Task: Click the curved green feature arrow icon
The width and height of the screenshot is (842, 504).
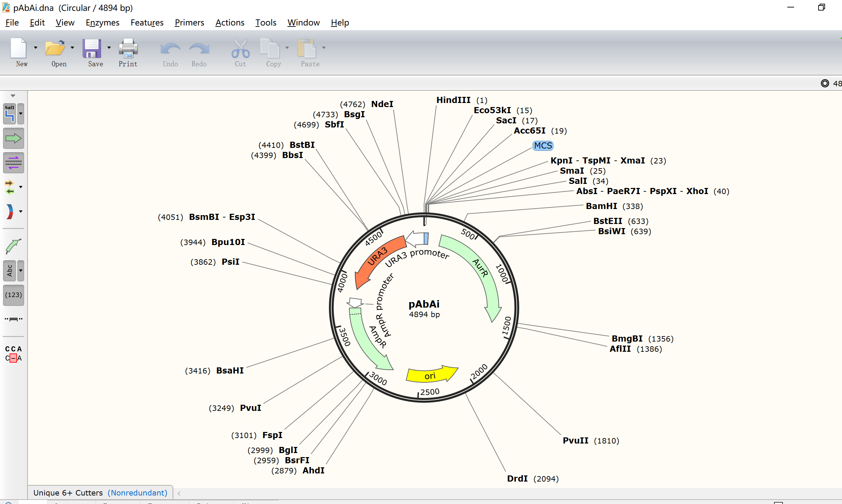Action: [x=13, y=246]
